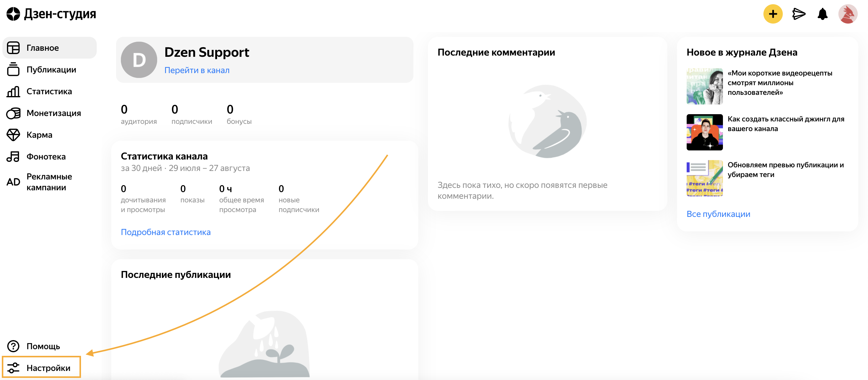Click the Дзен-студия header title
Screen dimensions: 868x380
(x=60, y=14)
